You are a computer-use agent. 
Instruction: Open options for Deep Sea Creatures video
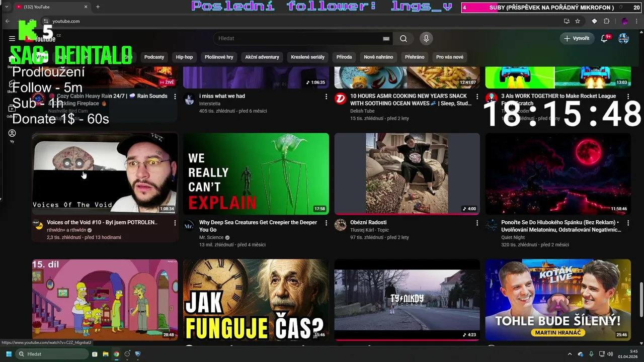[x=326, y=223]
